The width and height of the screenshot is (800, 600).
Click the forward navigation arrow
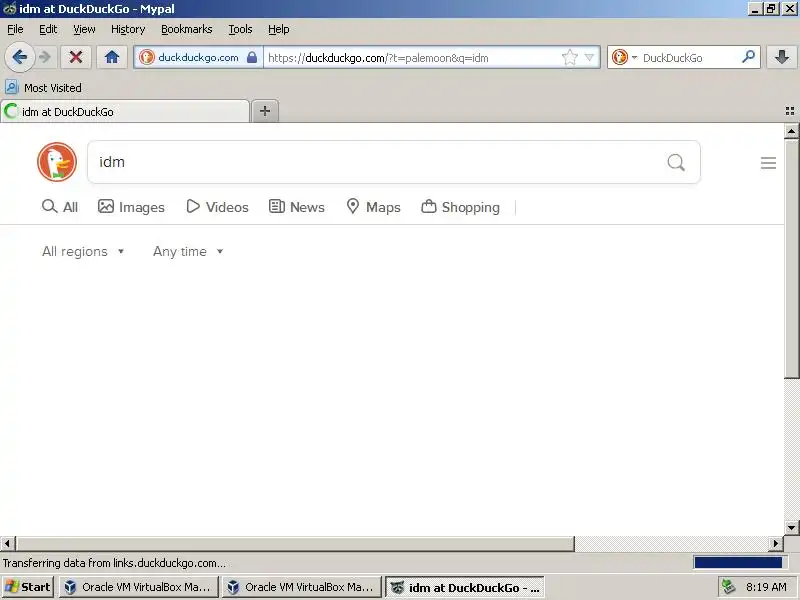click(x=45, y=57)
